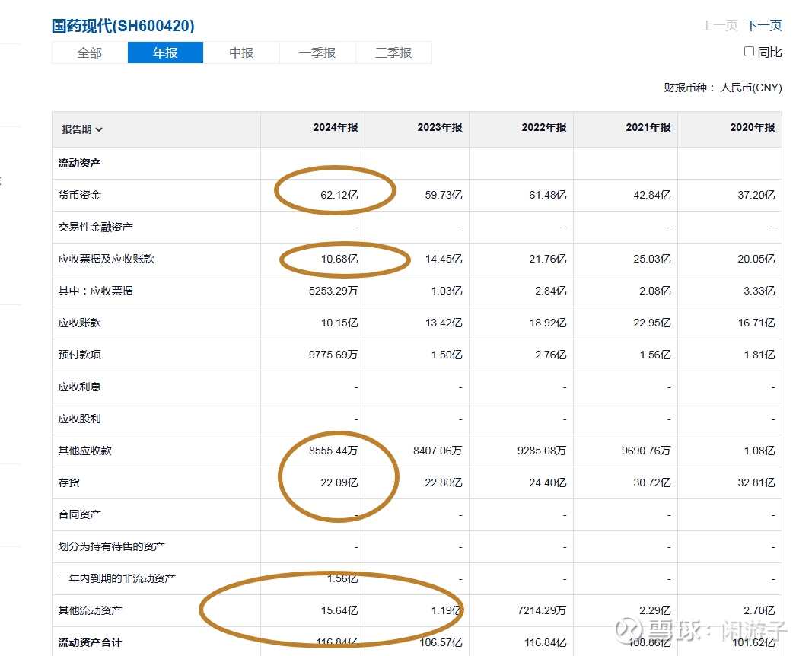Screen dimensions: 812x656
Task: Click the 2024年报 column header
Action: click(x=335, y=128)
